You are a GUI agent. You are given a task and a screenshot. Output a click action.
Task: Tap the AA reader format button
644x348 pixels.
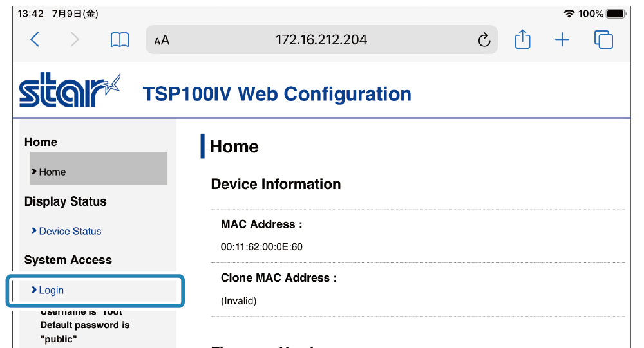point(162,41)
